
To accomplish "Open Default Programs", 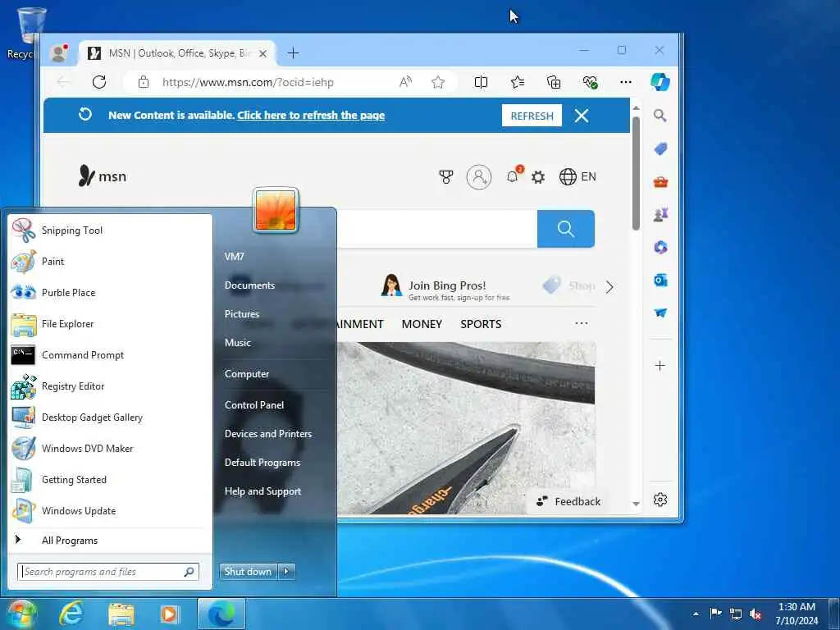I will [x=262, y=463].
